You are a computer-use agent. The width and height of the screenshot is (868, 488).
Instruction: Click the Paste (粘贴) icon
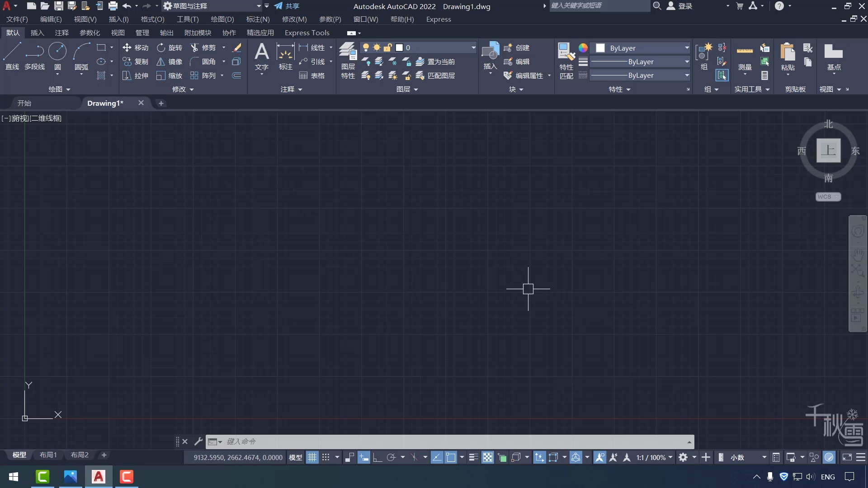click(x=788, y=56)
